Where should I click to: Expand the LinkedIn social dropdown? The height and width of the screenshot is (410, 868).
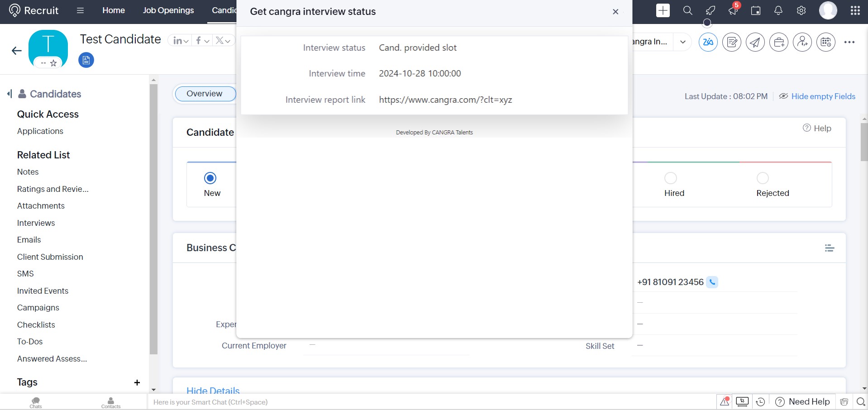click(x=181, y=41)
